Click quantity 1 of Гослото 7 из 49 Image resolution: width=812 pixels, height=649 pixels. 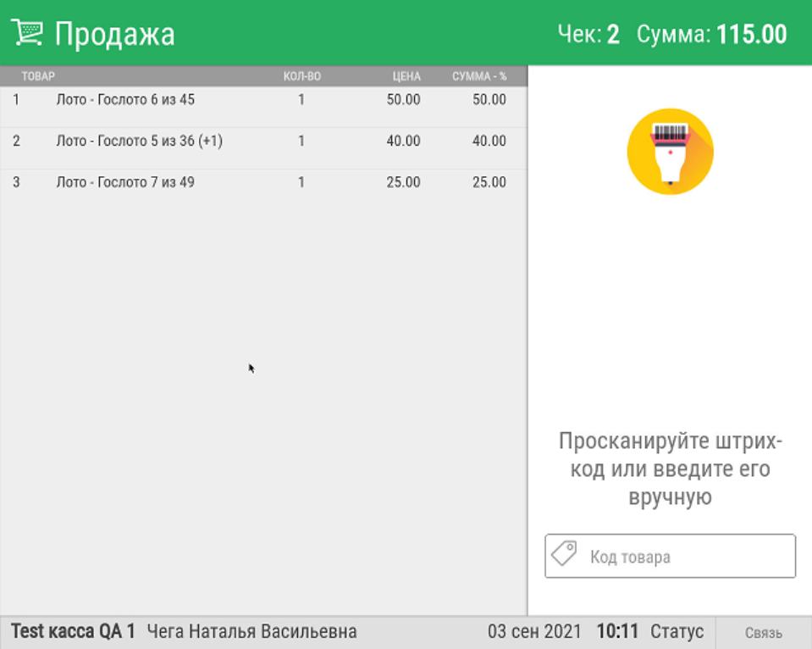click(x=301, y=182)
